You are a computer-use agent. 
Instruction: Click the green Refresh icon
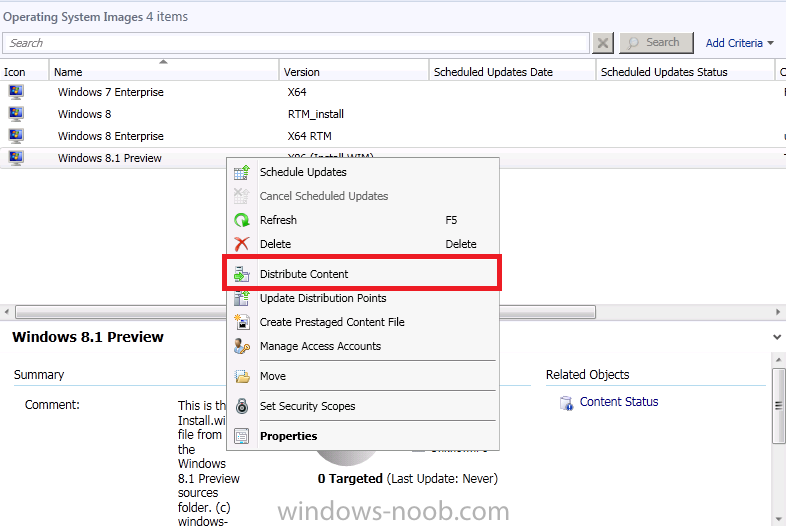click(241, 220)
